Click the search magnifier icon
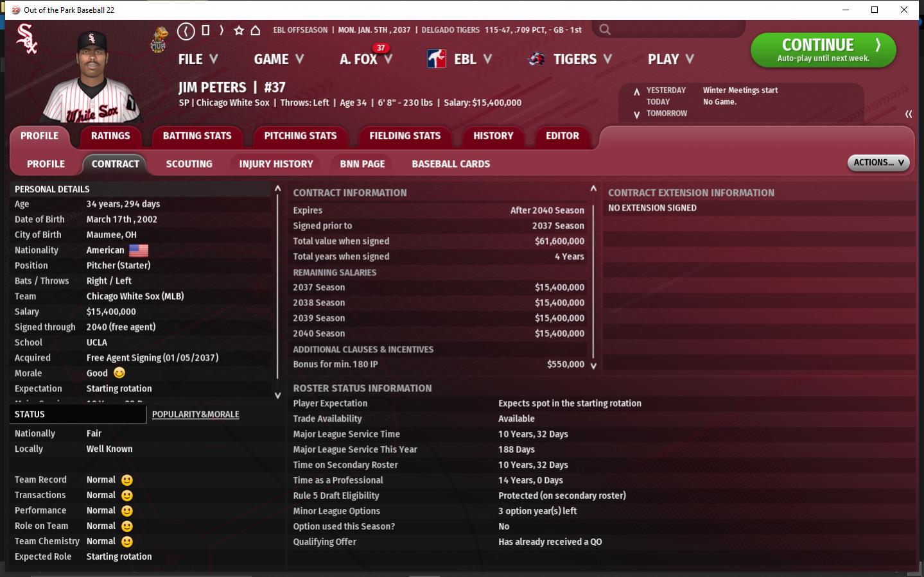Viewport: 924px width, 577px height. tap(605, 30)
